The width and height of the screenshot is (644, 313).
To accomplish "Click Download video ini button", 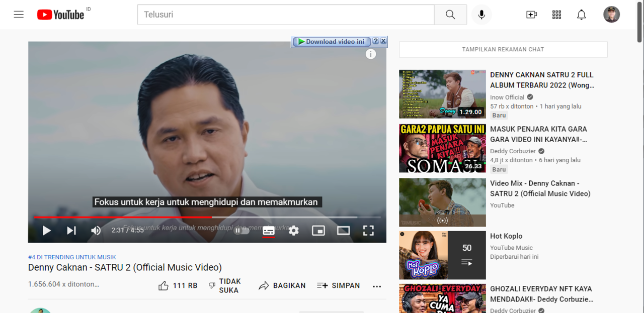I will point(331,42).
